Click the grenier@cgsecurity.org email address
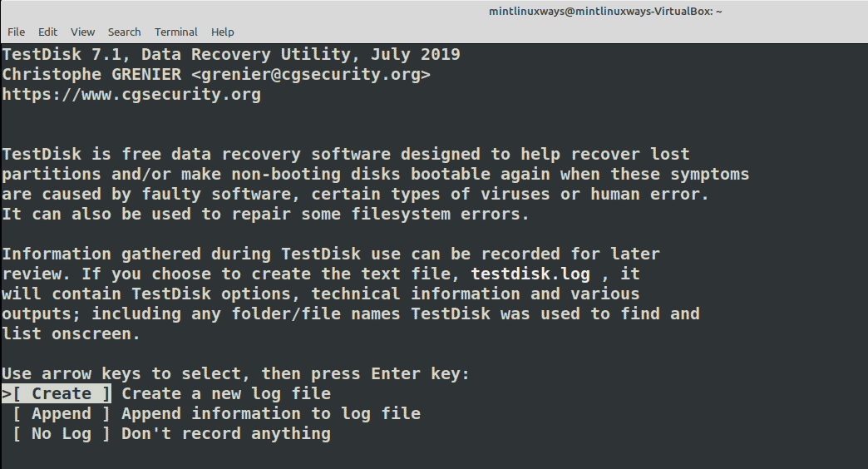 click(311, 74)
